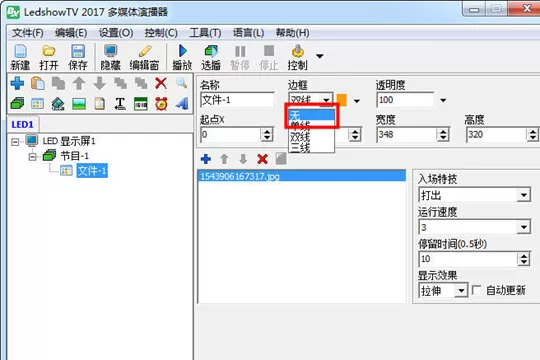Click into the 宽度 width field showing 348
This screenshot has width=540, height=360.
point(407,134)
